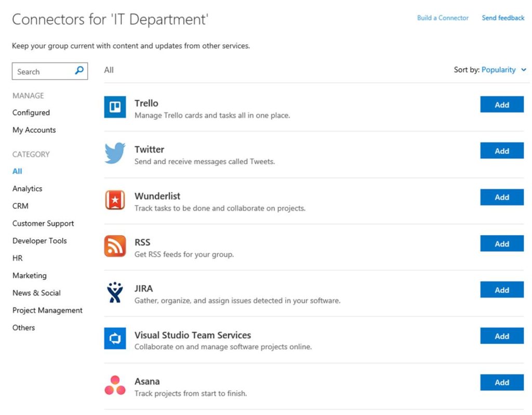Viewport: 532px width, 415px height.
Task: Click 'Send and receive messages called Tweets' text
Action: pyautogui.click(x=205, y=162)
